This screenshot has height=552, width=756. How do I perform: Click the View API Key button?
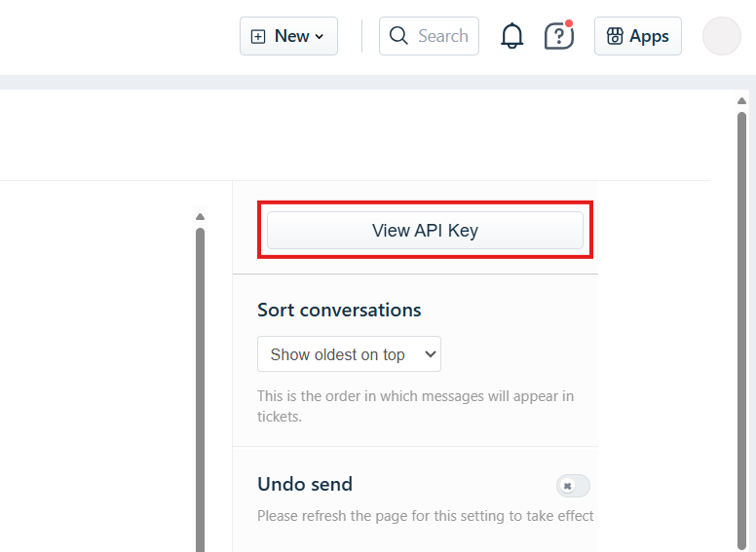pos(425,231)
